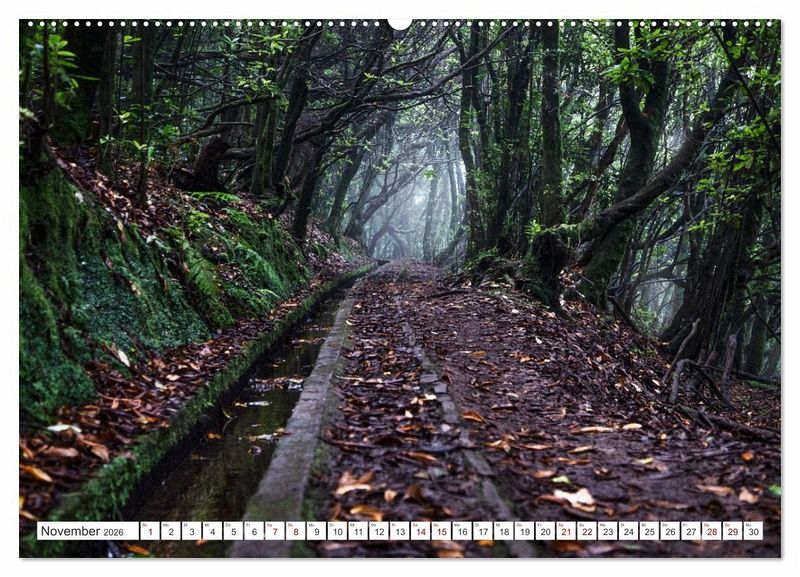This screenshot has width=800, height=577.
Task: Pick the red-marked day 21
Action: point(566,531)
